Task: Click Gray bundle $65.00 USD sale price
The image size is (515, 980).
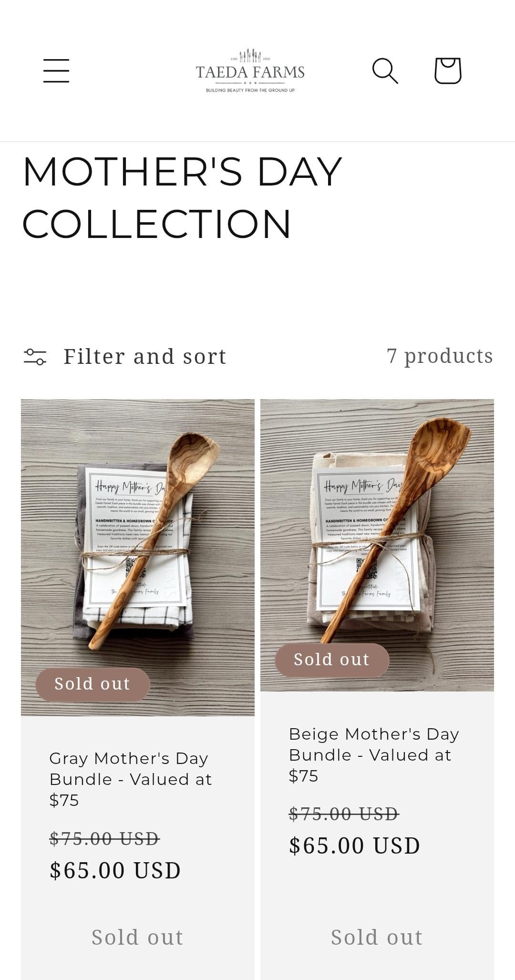Action: coord(115,870)
